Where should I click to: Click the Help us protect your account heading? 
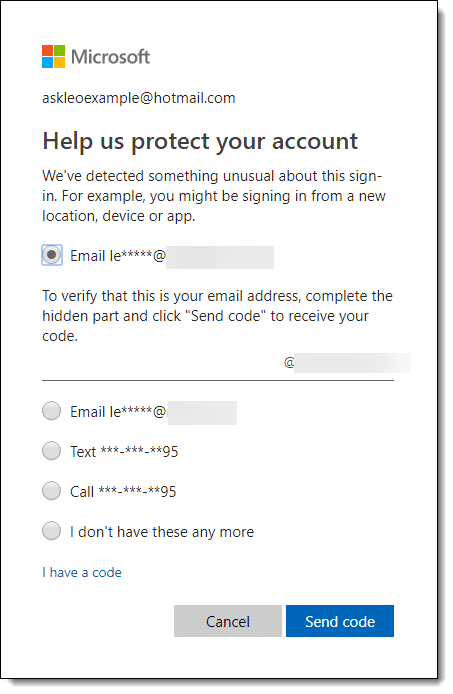tap(200, 143)
